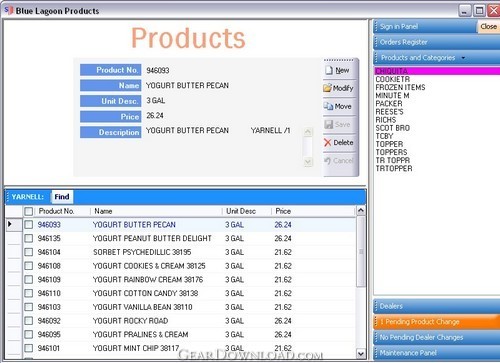Sort by the Name column header
The width and height of the screenshot is (500, 363).
156,211
